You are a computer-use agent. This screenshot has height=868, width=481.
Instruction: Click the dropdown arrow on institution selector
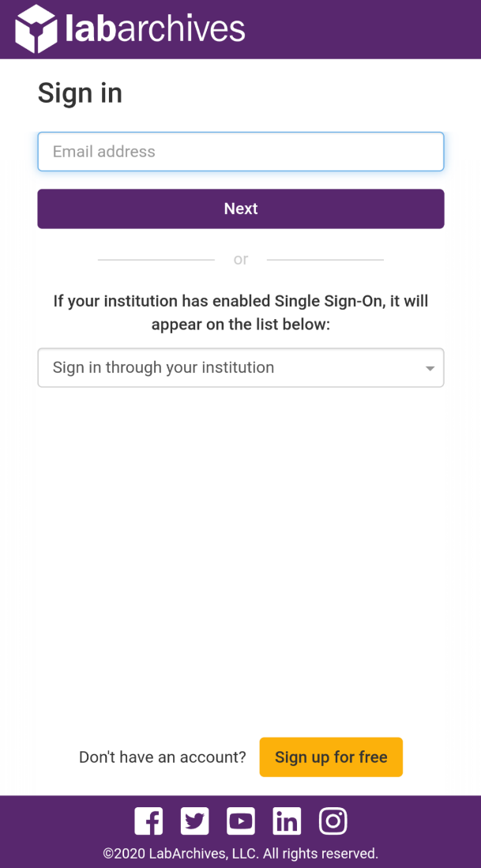click(429, 367)
